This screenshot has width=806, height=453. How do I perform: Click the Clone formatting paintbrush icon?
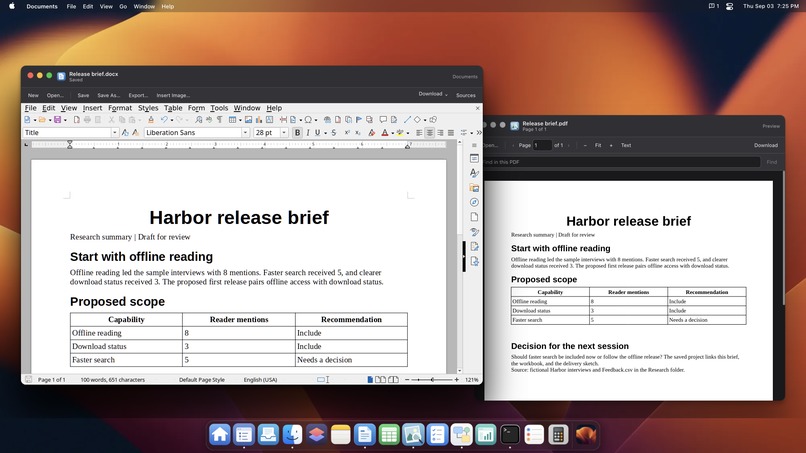151,120
